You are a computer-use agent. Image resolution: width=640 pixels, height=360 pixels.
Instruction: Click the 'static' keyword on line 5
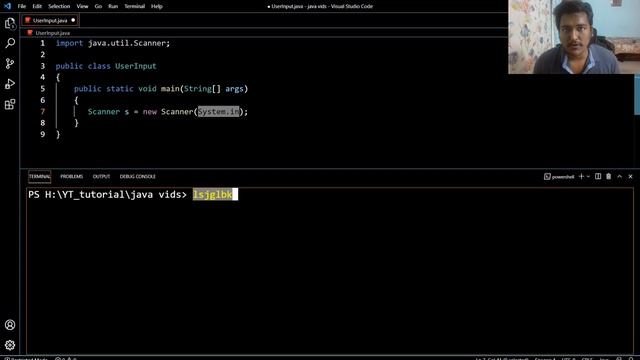point(120,89)
